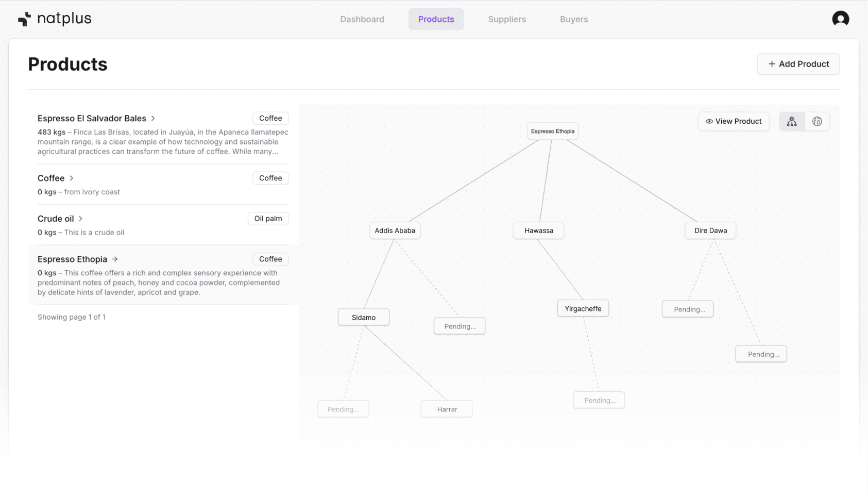The width and height of the screenshot is (868, 495).
Task: Select the Hawassa node in graph
Action: tap(538, 230)
